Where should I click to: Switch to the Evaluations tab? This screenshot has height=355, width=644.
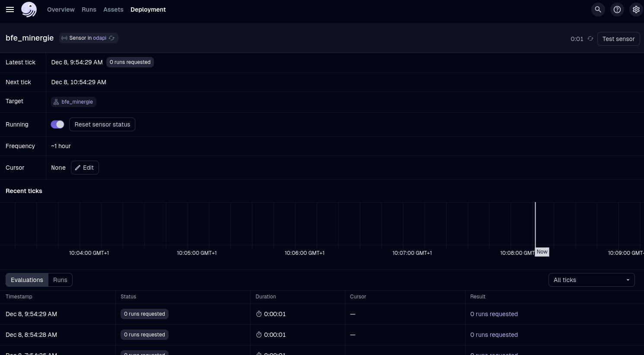tap(27, 280)
